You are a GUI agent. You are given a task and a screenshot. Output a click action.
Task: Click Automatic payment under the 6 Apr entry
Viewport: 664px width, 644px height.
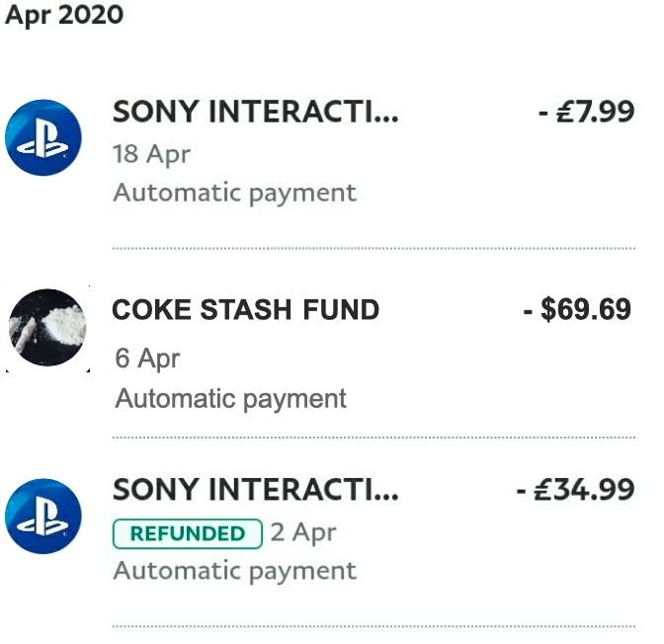[231, 398]
